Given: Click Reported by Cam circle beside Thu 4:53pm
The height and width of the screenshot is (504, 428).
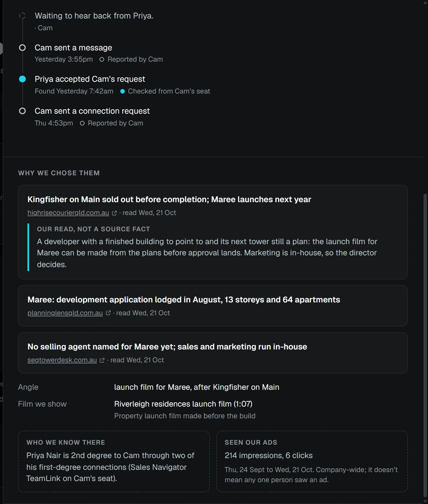Looking at the screenshot, I should (82, 123).
